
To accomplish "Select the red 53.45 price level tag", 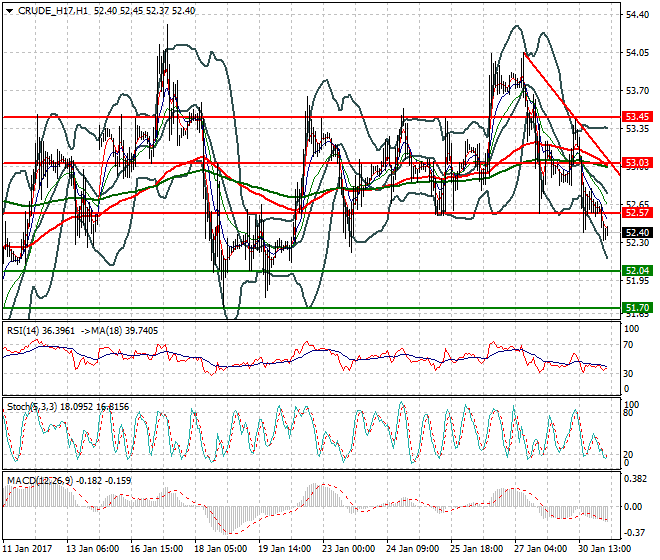I will point(638,117).
